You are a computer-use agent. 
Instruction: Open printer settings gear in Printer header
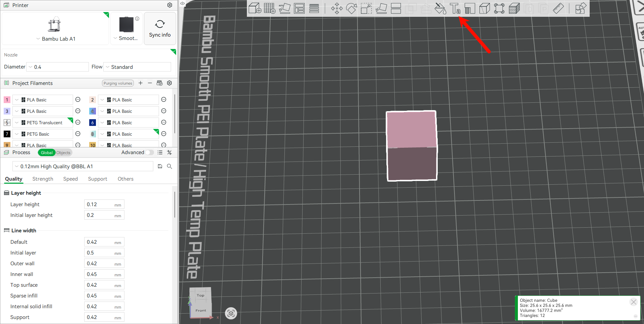click(x=170, y=5)
